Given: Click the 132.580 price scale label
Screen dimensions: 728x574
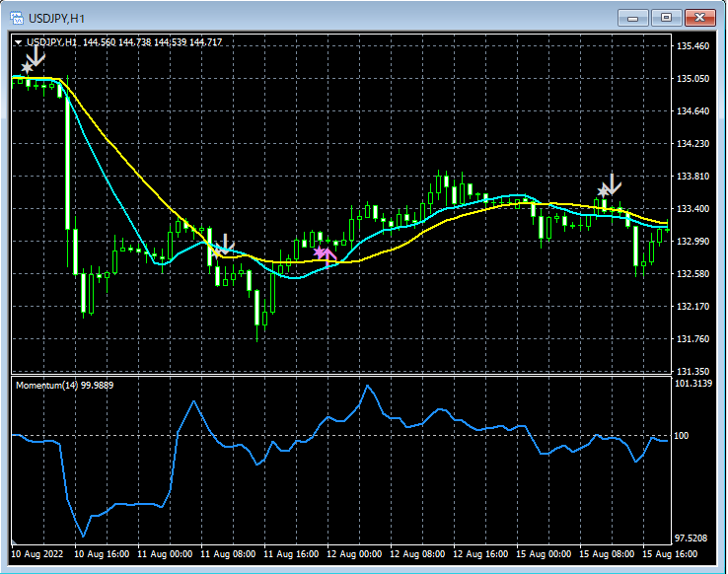Looking at the screenshot, I should click(x=692, y=274).
